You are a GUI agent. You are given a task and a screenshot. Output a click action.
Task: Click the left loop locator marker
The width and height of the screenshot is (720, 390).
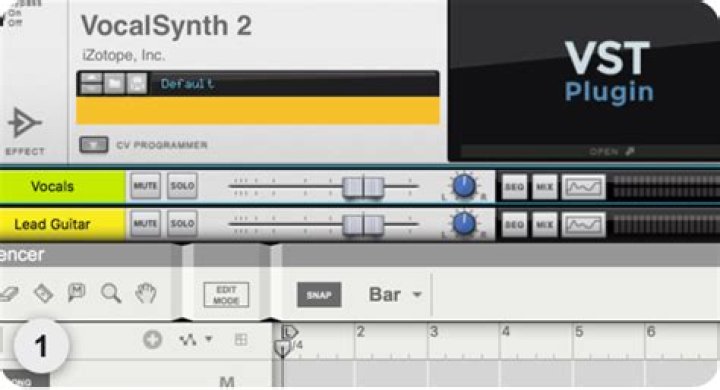289,332
